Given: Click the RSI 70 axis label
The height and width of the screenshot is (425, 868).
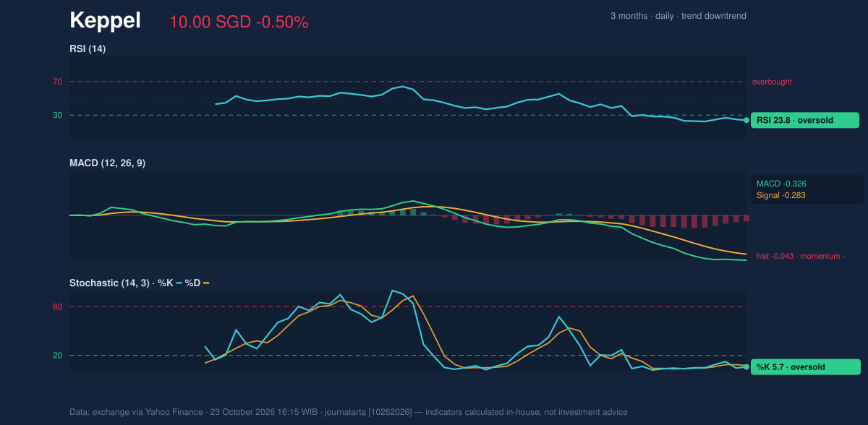Looking at the screenshot, I should [57, 82].
